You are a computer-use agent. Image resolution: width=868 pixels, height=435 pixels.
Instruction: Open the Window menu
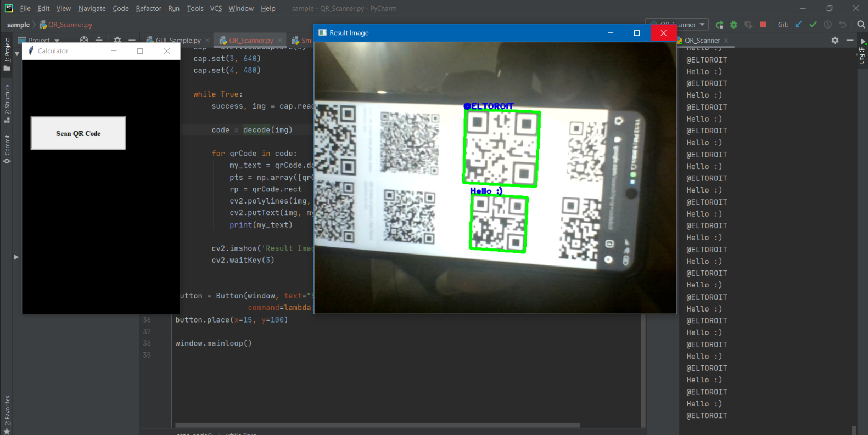[x=241, y=9]
